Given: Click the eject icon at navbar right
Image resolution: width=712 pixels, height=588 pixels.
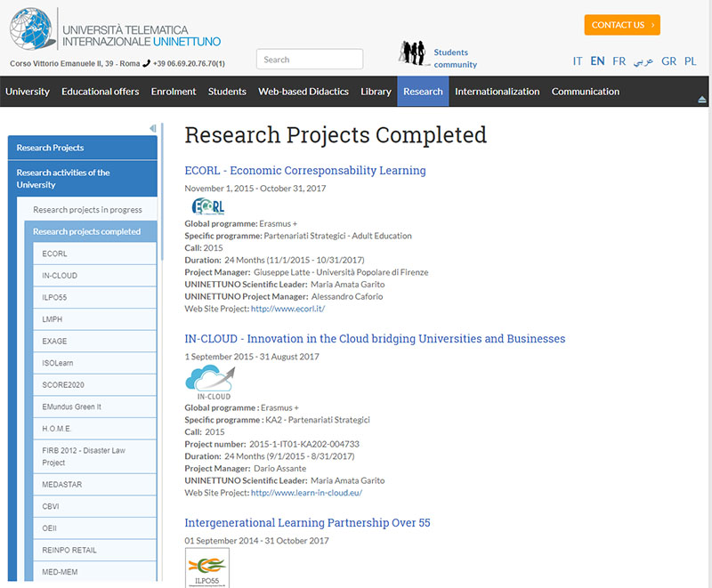Looking at the screenshot, I should pyautogui.click(x=702, y=98).
